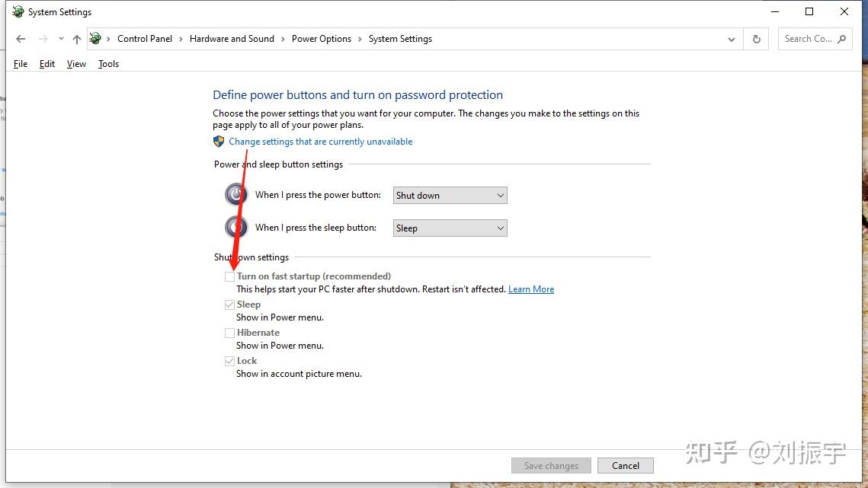Click the Search Control Panel field
Viewport: 868px width, 488px height.
(x=808, y=39)
